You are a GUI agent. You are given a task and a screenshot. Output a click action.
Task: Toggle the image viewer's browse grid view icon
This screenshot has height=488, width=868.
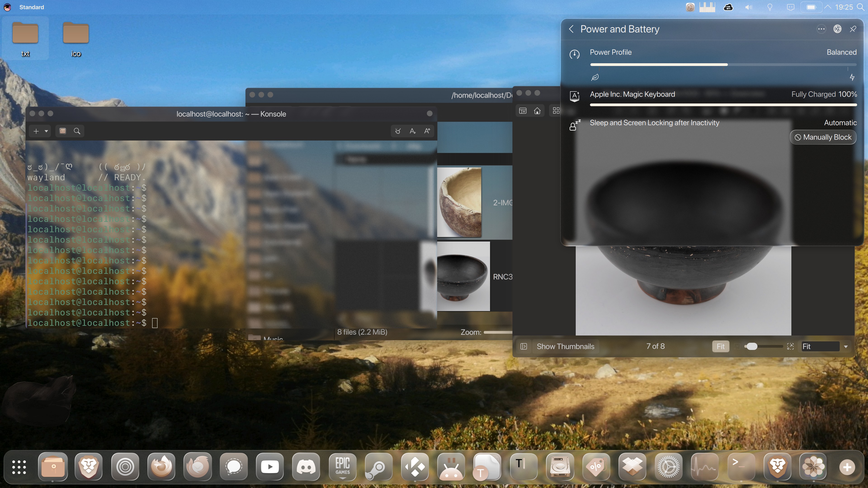[556, 110]
